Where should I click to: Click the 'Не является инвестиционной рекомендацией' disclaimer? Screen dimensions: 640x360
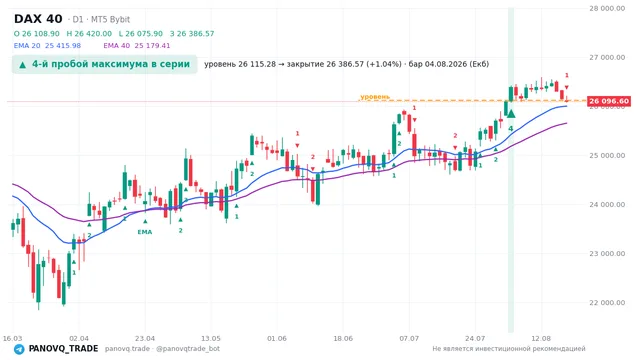[x=509, y=349]
